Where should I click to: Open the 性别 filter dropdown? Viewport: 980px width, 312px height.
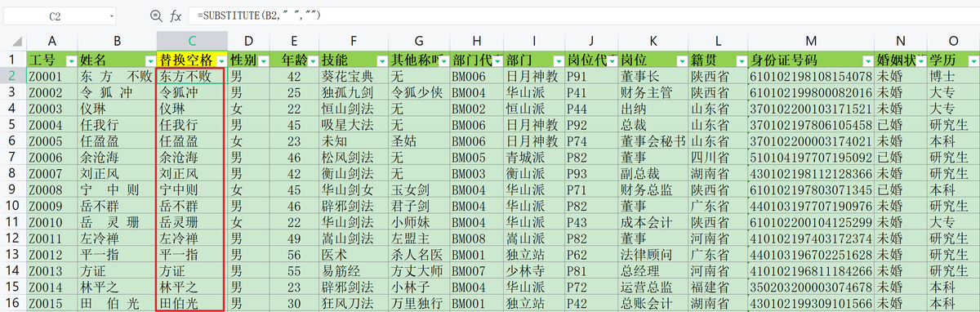tap(263, 61)
